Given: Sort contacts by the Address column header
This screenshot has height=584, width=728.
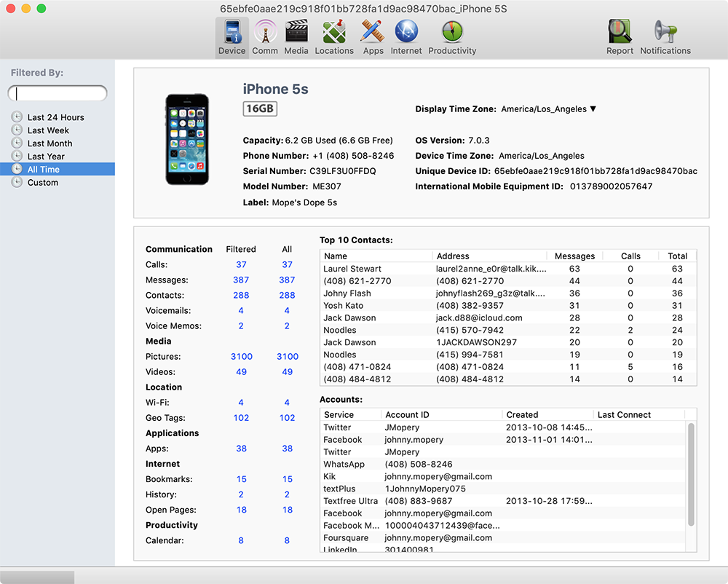Looking at the screenshot, I should click(490, 256).
